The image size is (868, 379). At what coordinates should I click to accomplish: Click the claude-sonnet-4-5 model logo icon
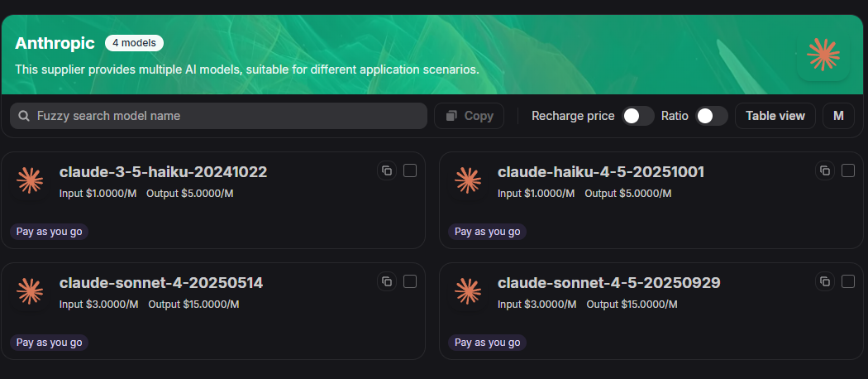tap(469, 290)
